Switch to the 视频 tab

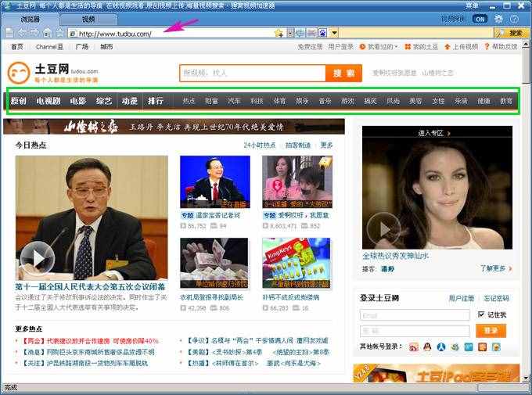(x=88, y=19)
